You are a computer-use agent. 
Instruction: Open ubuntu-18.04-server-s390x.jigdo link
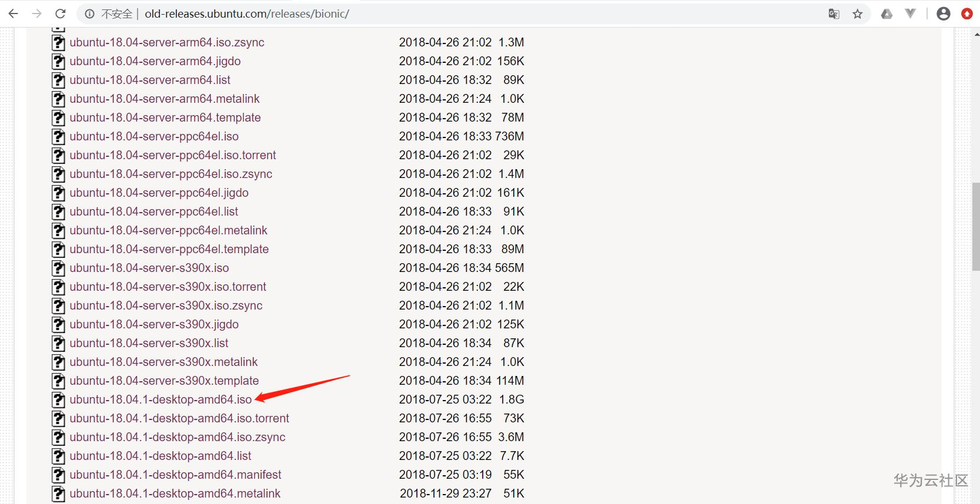click(x=154, y=324)
